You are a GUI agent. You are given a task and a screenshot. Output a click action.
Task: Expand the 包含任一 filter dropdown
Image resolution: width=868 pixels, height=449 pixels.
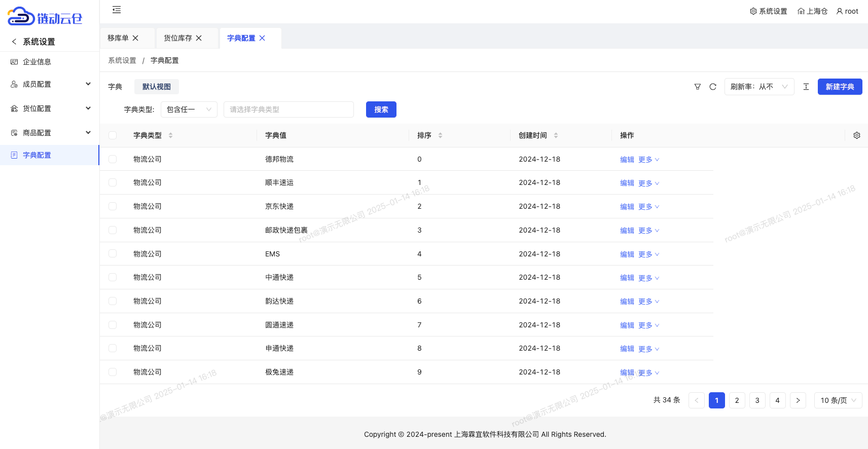[189, 109]
